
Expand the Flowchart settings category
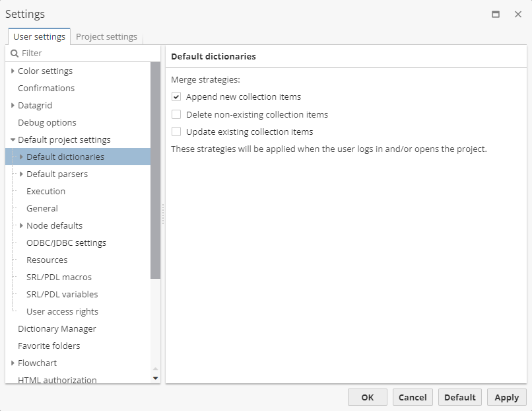tap(13, 363)
